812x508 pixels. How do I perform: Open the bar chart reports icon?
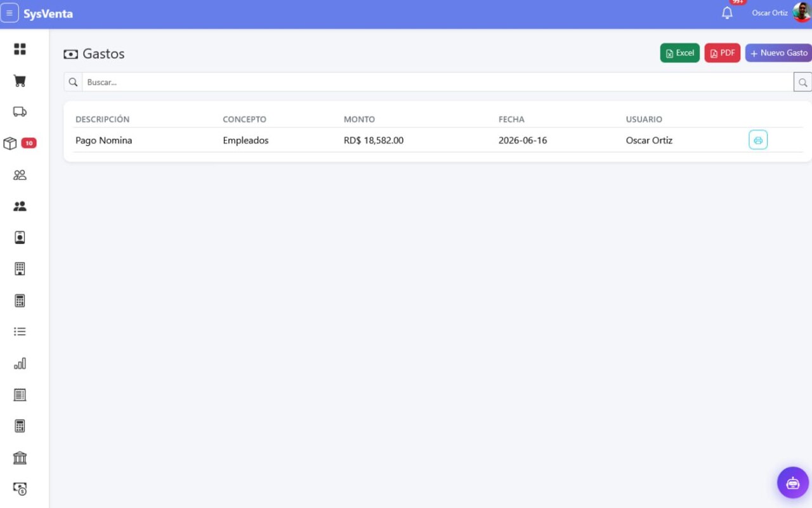tap(20, 363)
